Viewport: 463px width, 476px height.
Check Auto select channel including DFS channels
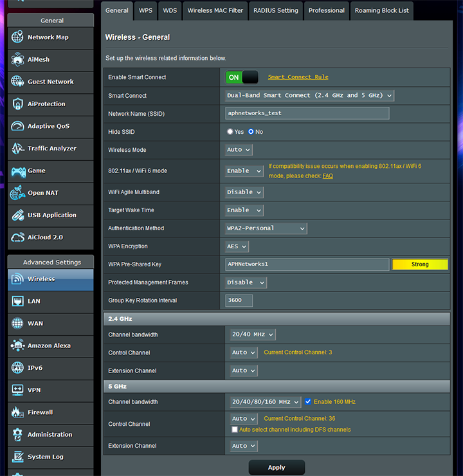[235, 430]
